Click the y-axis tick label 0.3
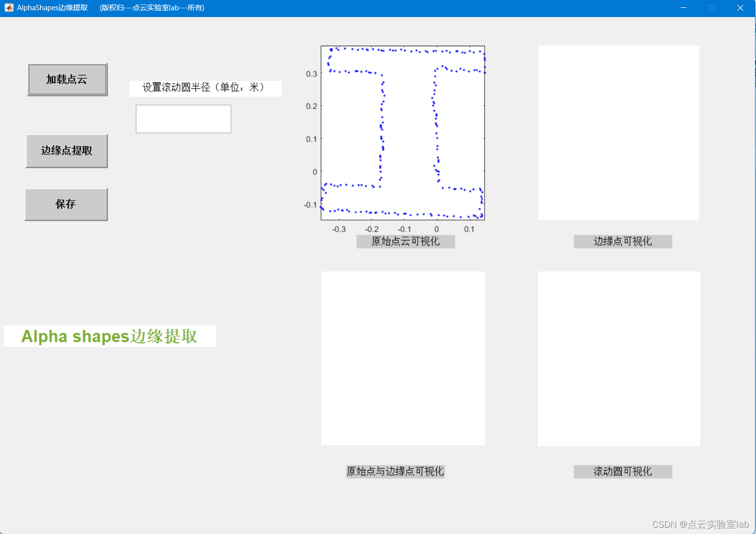 tap(311, 74)
